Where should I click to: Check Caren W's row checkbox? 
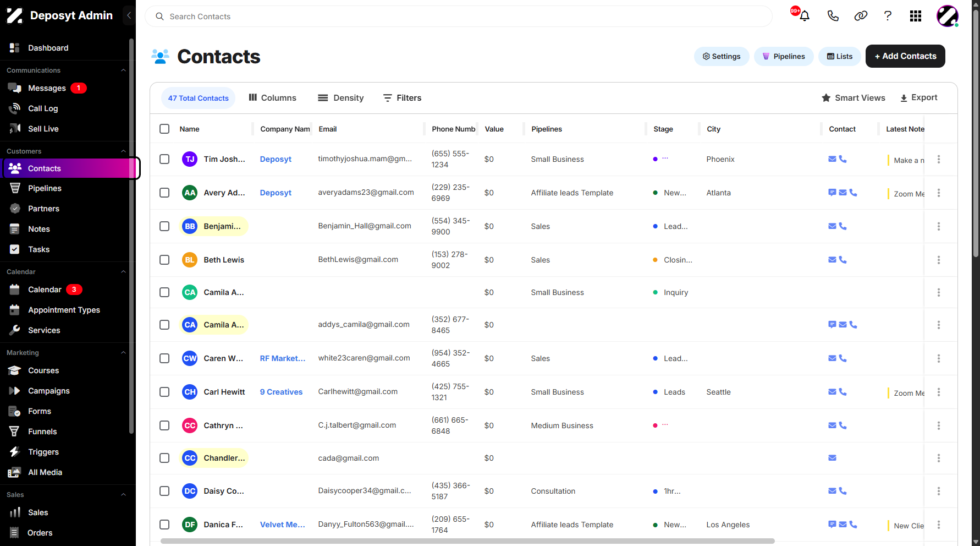164,358
